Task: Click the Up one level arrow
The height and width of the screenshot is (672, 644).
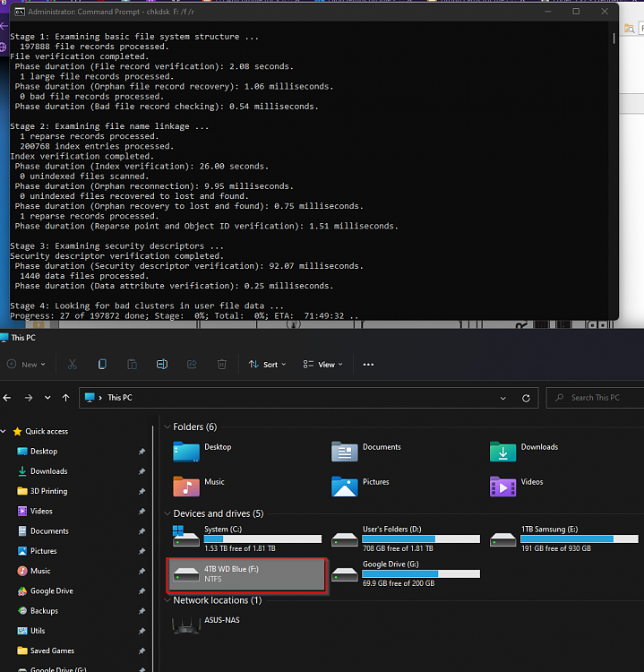Action: (x=65, y=398)
